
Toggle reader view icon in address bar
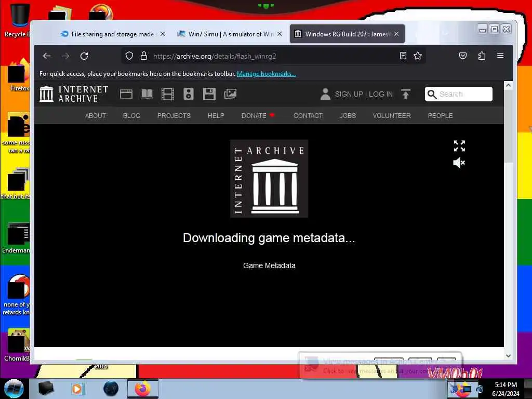(403, 56)
